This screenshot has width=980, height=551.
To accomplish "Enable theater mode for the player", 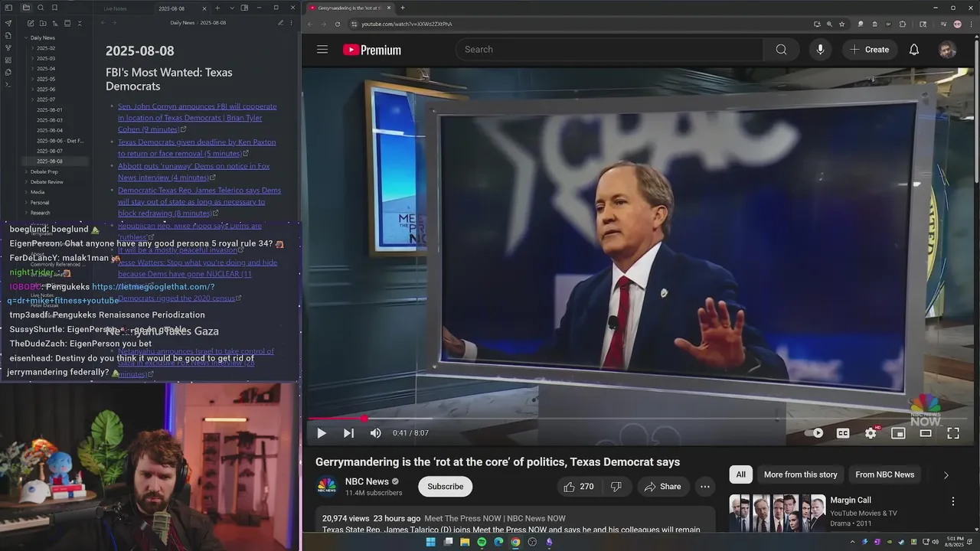I will tap(926, 433).
